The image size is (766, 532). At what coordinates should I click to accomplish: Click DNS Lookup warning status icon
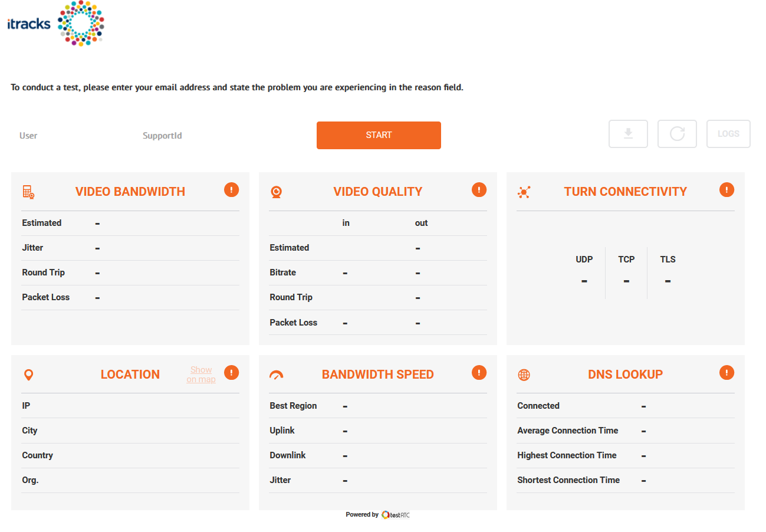pyautogui.click(x=727, y=373)
